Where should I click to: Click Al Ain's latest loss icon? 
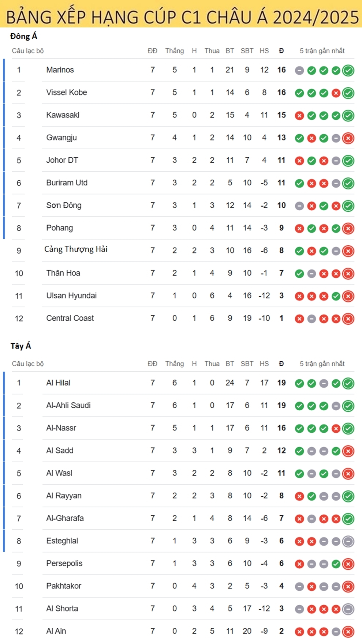[x=348, y=632]
